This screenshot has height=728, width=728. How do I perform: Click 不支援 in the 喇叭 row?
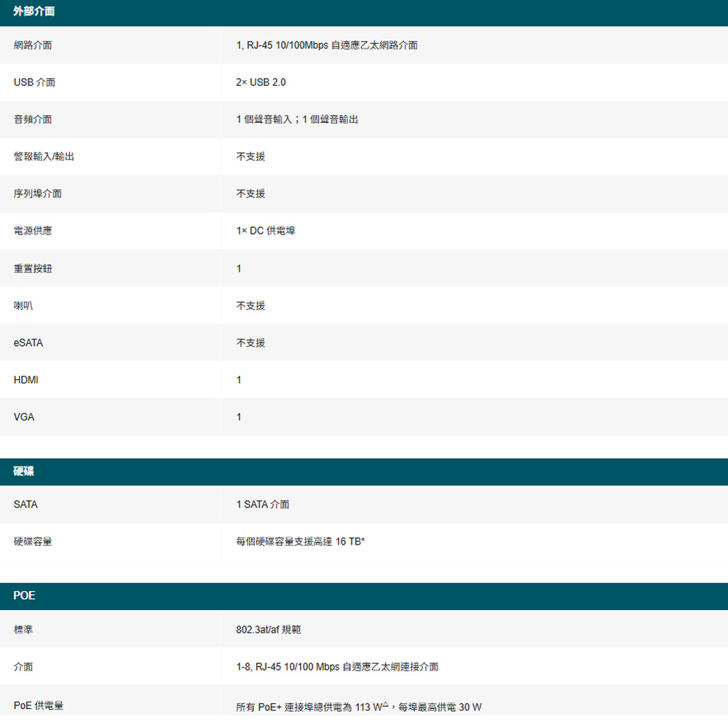click(250, 306)
